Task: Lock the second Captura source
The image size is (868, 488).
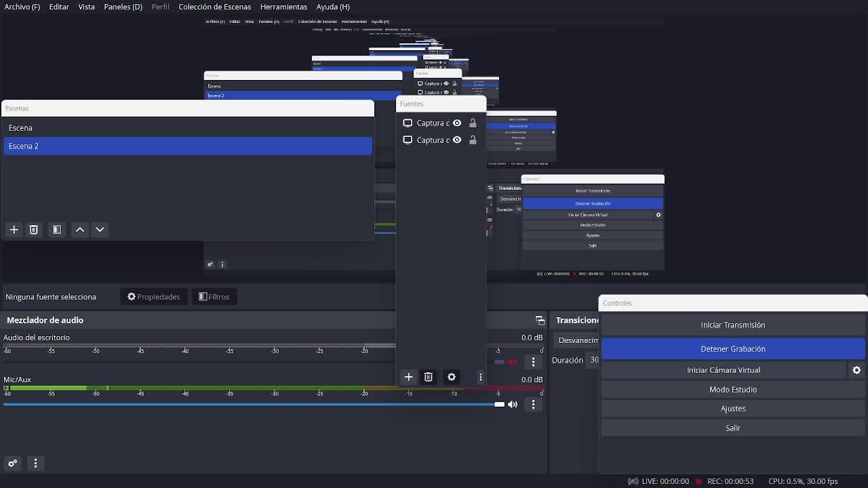Action: (x=473, y=140)
